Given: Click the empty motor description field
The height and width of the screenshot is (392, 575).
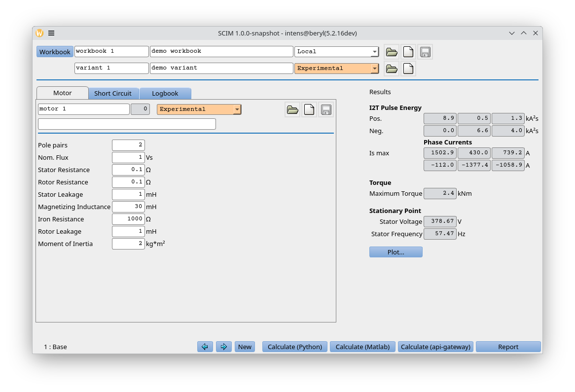Looking at the screenshot, I should (x=127, y=124).
